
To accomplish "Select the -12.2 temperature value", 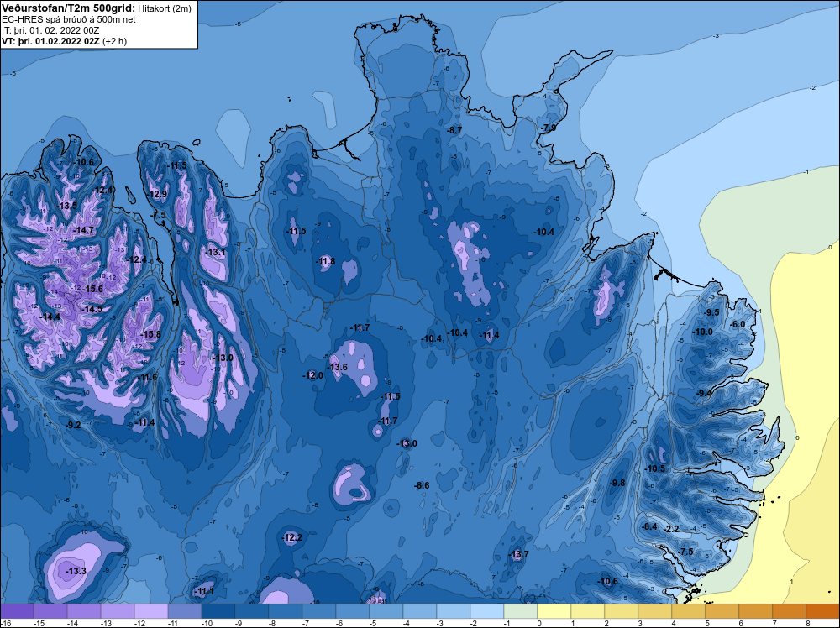I will [x=292, y=537].
